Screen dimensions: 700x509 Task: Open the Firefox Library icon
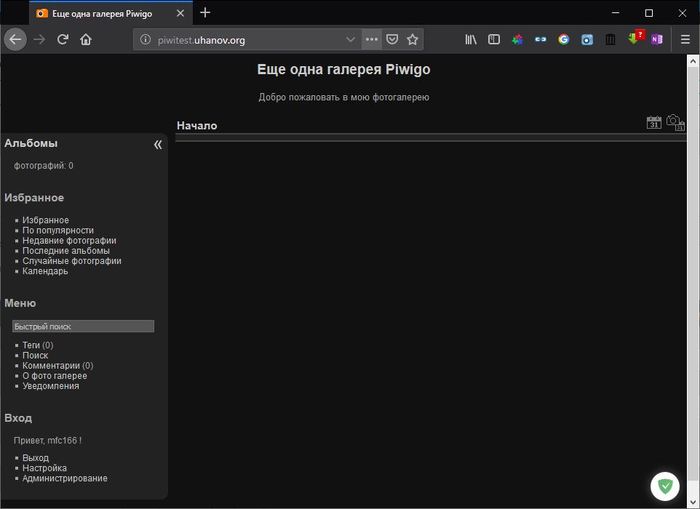point(471,40)
